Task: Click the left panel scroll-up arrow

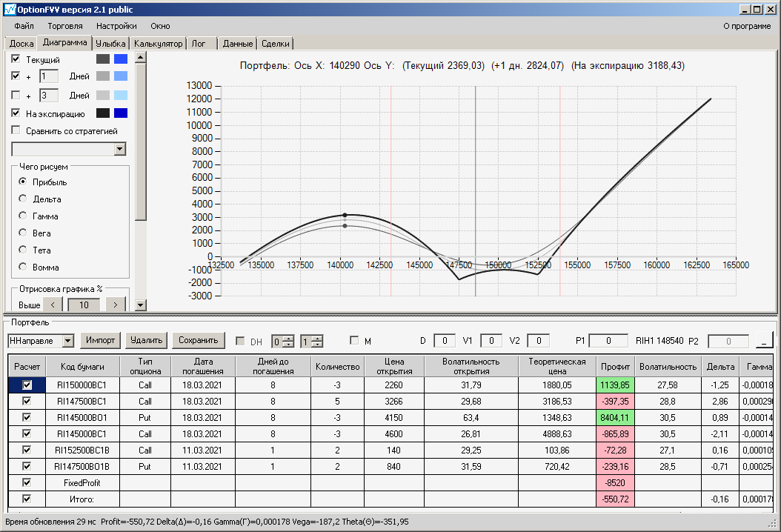Action: click(141, 57)
